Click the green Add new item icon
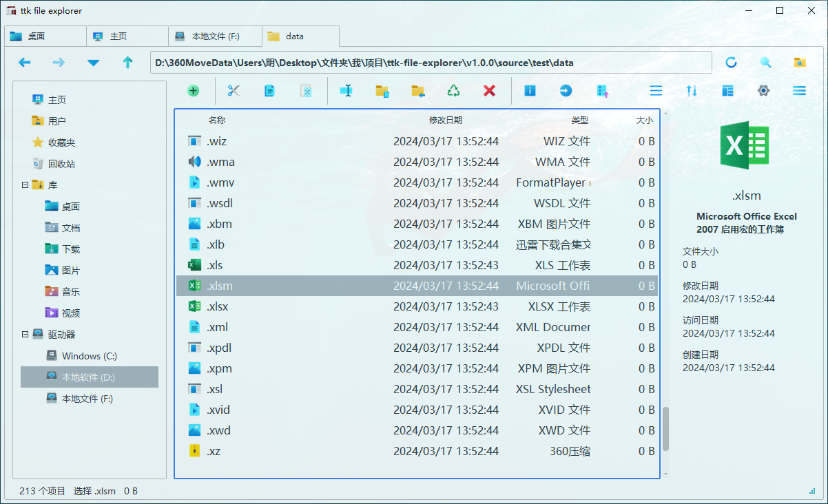 click(193, 90)
